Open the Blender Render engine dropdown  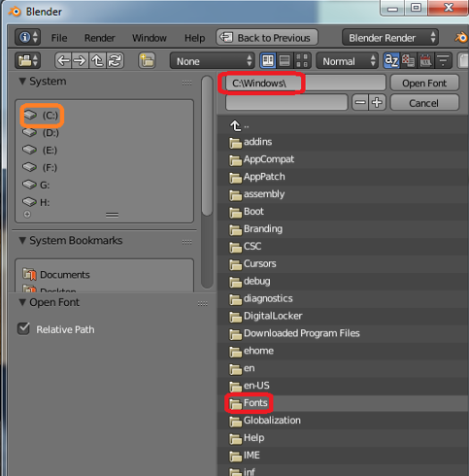(390, 38)
